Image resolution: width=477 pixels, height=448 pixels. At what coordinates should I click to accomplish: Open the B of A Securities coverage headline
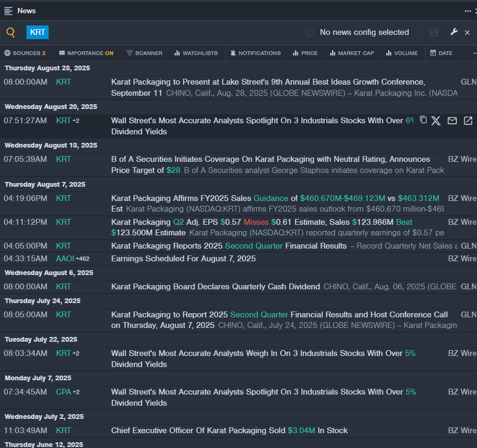tap(270, 159)
